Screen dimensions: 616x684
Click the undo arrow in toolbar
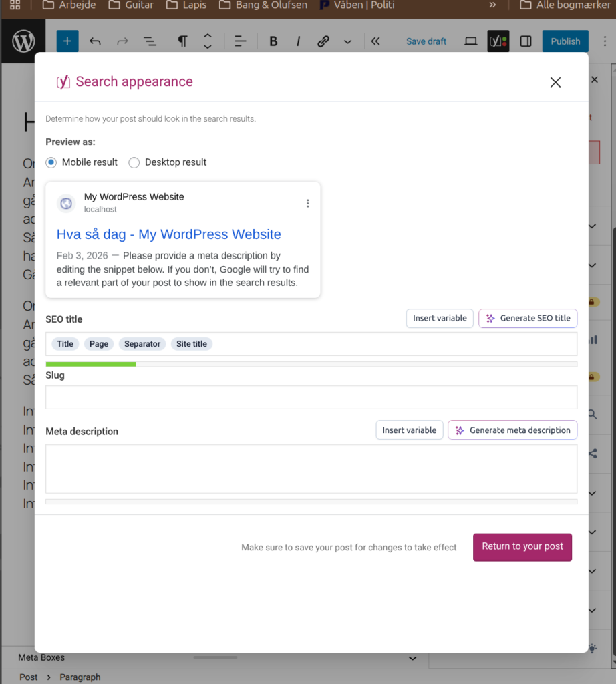(95, 41)
